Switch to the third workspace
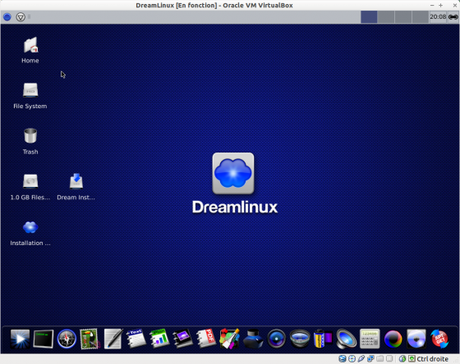Image resolution: width=460 pixels, height=364 pixels. click(x=403, y=17)
